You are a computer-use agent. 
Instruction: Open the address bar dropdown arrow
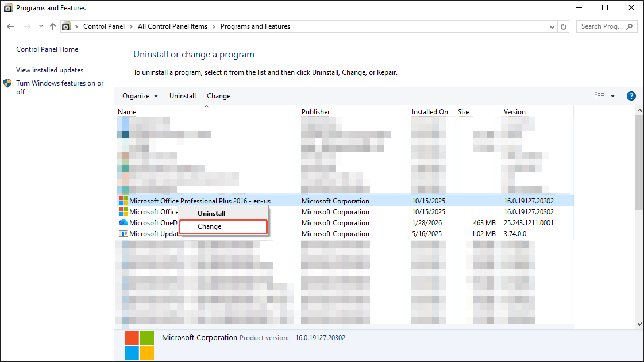(552, 26)
